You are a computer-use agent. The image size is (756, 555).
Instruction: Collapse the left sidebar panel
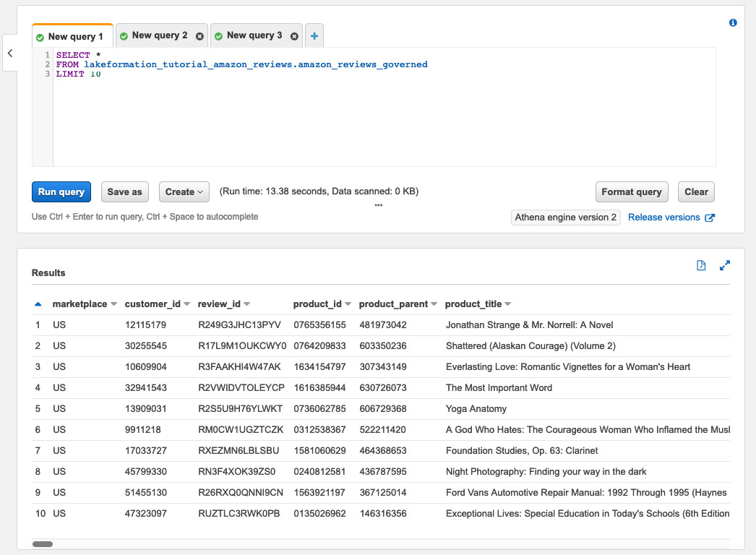(10, 53)
